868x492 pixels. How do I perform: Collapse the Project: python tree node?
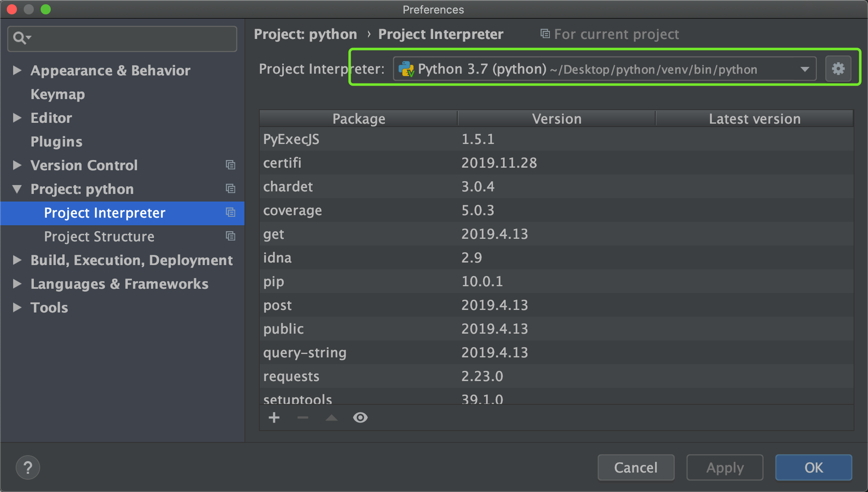[x=17, y=189]
